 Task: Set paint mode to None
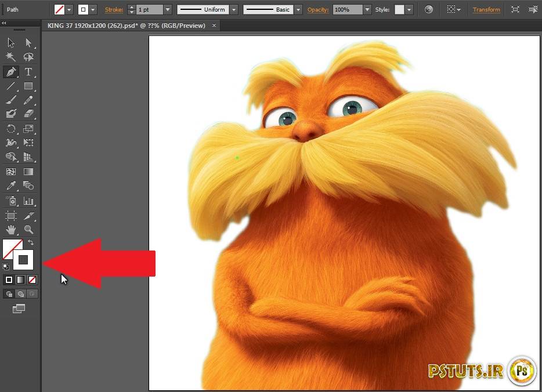click(32, 280)
